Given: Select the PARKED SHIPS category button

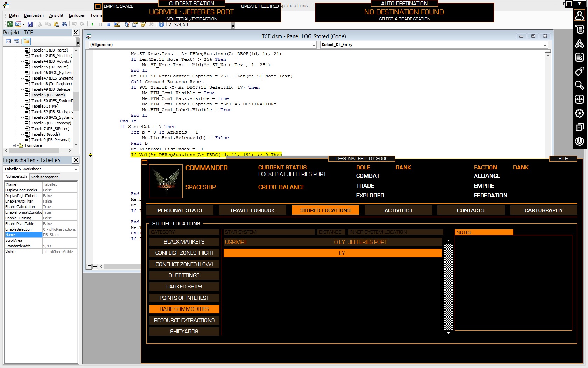Looking at the screenshot, I should [184, 287].
